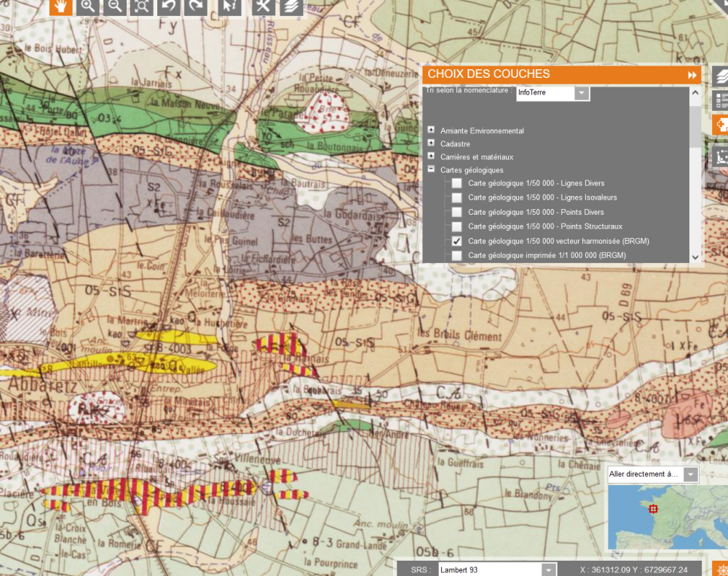The width and height of the screenshot is (728, 576).
Task: Click the zoom in magnifier tool
Action: point(88,7)
